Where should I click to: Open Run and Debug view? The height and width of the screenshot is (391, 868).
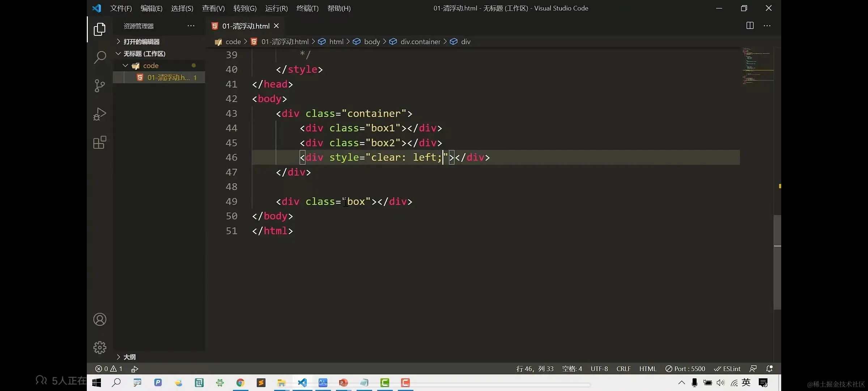tap(99, 114)
